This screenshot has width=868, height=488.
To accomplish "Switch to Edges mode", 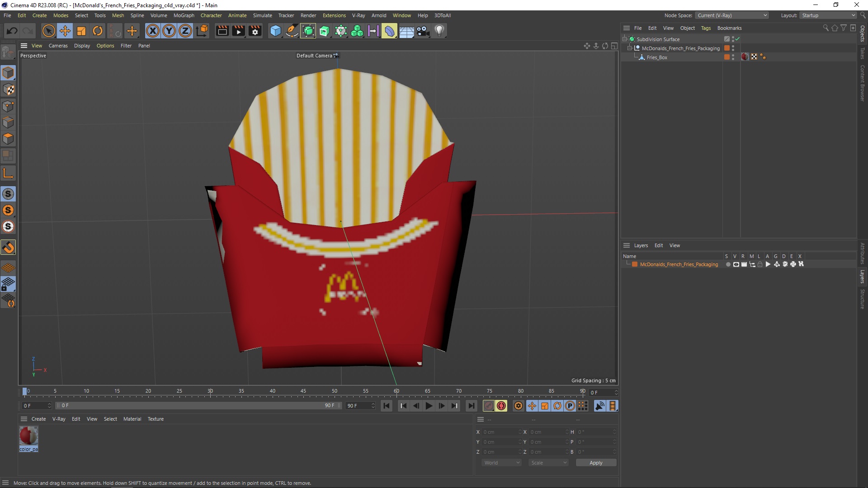I will [8, 122].
